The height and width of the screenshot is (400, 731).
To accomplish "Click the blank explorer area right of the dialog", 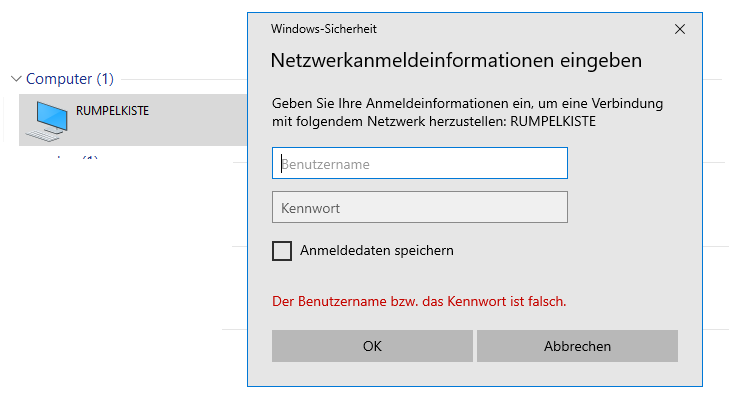I will (x=716, y=200).
